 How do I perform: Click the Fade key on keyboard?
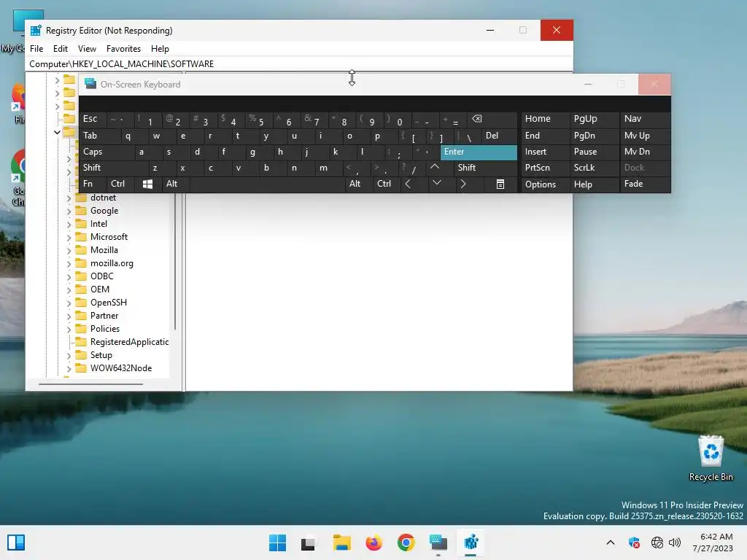tap(645, 184)
